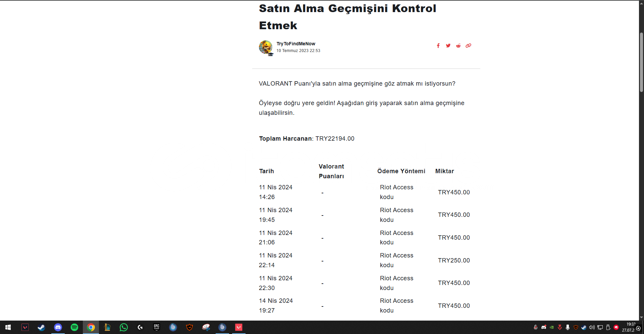The height and width of the screenshot is (334, 644).
Task: Open Spotify from the taskbar
Action: pyautogui.click(x=74, y=327)
